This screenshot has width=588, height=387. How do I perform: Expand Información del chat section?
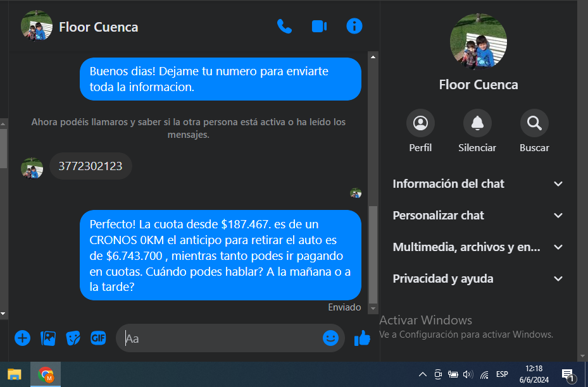tap(478, 184)
